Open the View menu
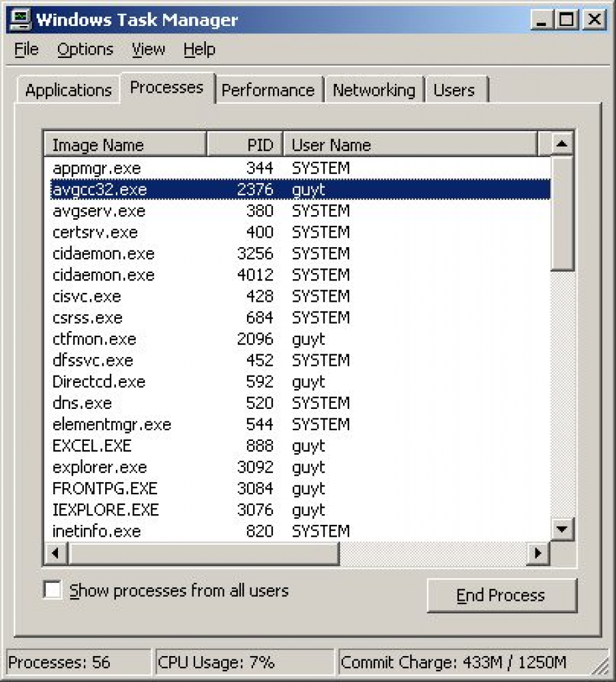The height and width of the screenshot is (682, 616). coord(149,49)
